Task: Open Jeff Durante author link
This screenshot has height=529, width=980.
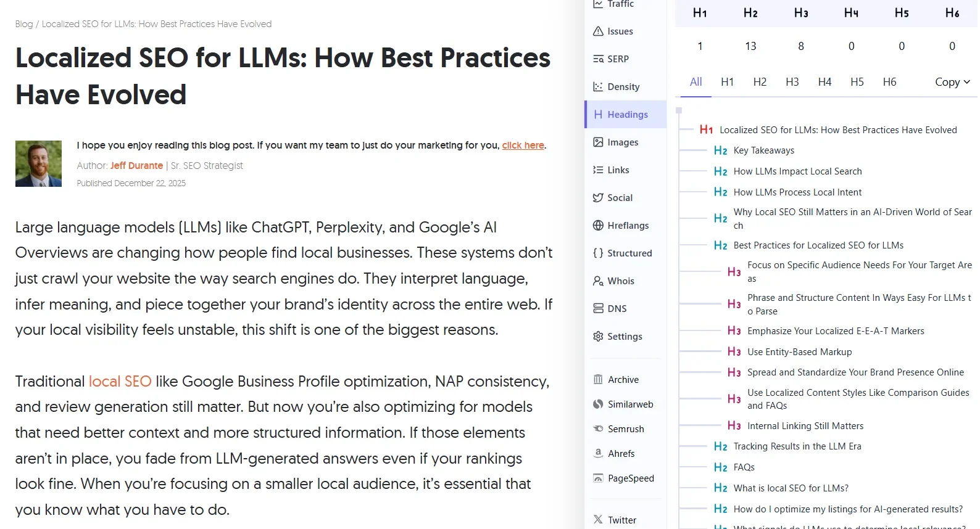Action: coord(136,166)
